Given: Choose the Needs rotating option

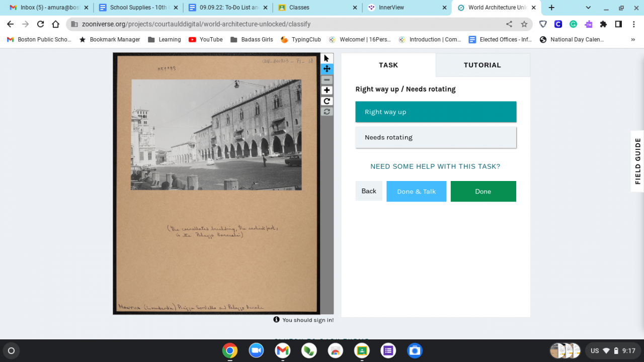Looking at the screenshot, I should pos(436,137).
